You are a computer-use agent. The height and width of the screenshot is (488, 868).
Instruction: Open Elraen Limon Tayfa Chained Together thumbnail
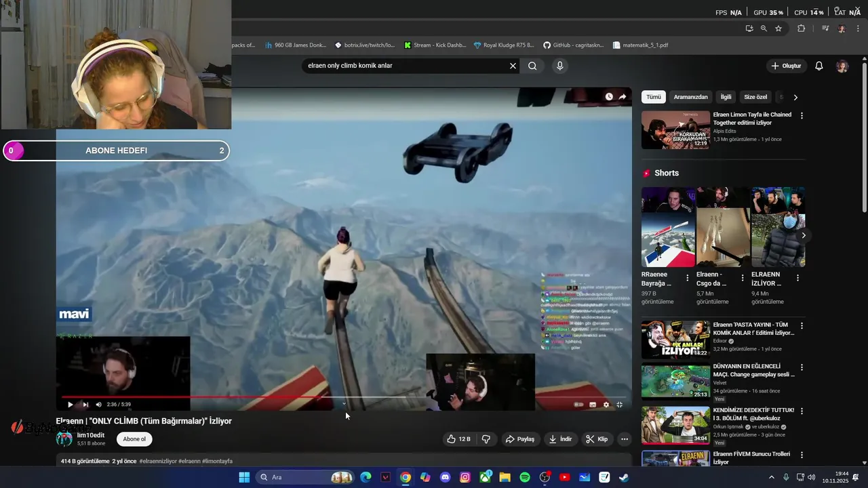675,130
